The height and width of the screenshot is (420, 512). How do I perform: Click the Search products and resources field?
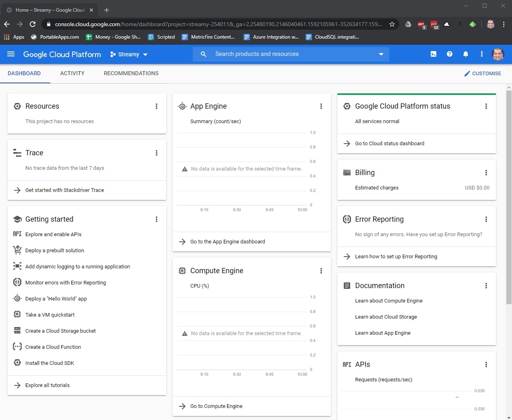pyautogui.click(x=291, y=54)
